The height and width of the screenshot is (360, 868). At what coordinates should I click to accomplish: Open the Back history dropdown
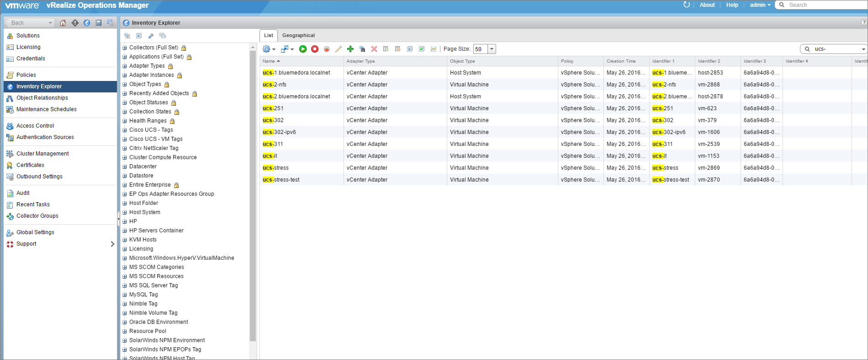pos(50,23)
